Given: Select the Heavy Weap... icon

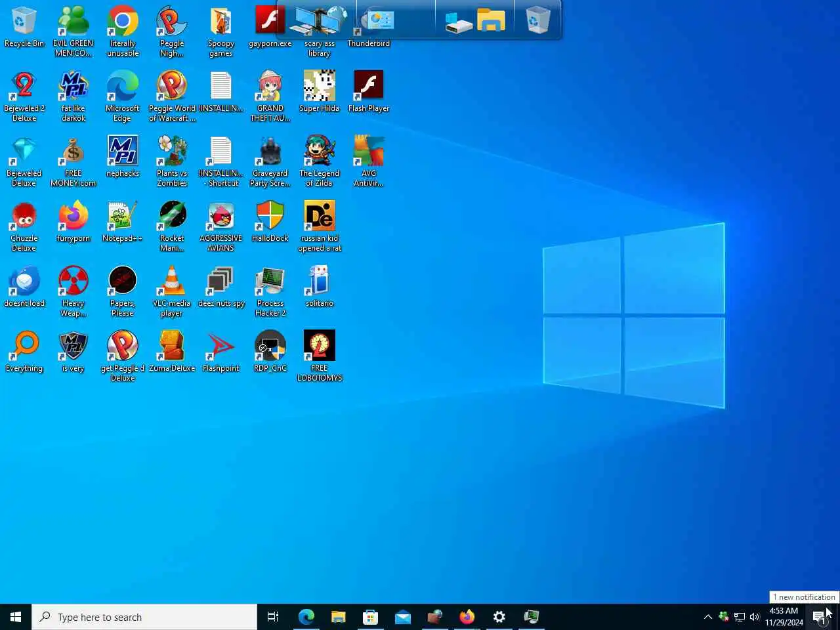Looking at the screenshot, I should (73, 291).
